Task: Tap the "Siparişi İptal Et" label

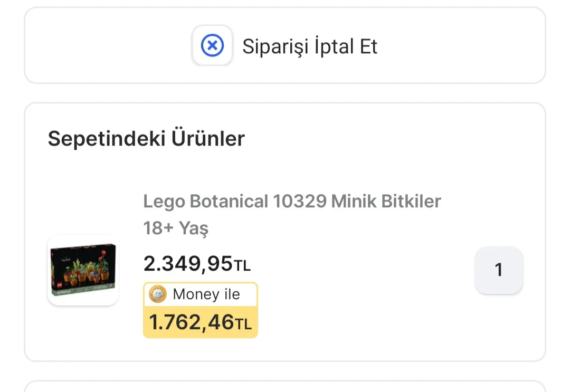Action: (x=310, y=46)
